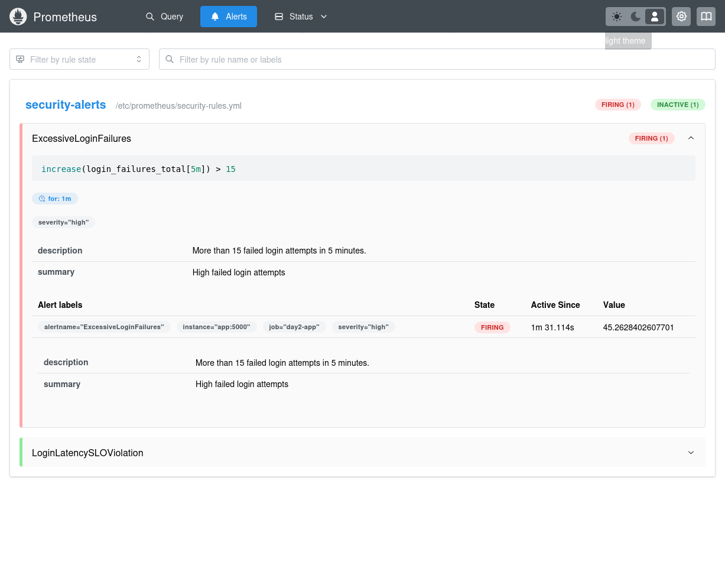Open settings gear icon
This screenshot has width=725, height=588.
682,17
